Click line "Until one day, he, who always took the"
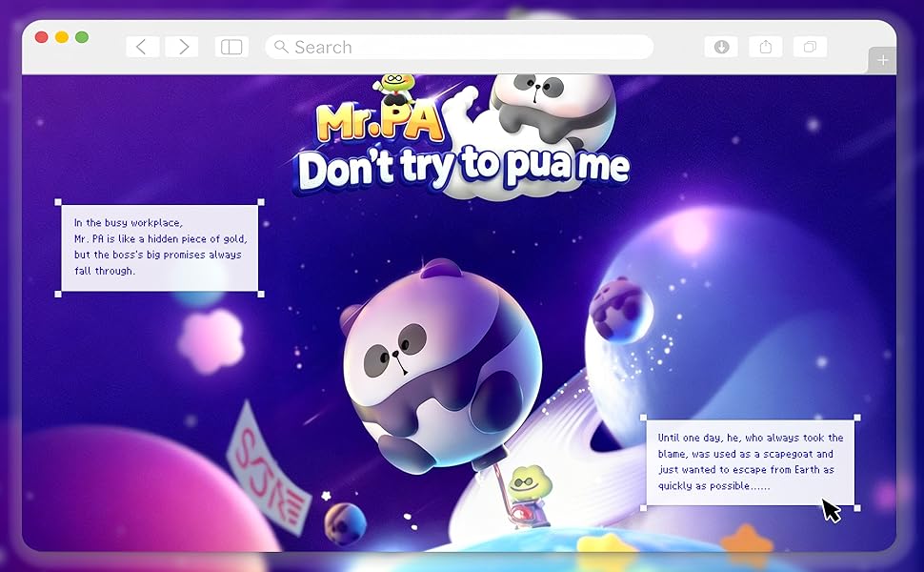This screenshot has height=572, width=924. (x=751, y=438)
